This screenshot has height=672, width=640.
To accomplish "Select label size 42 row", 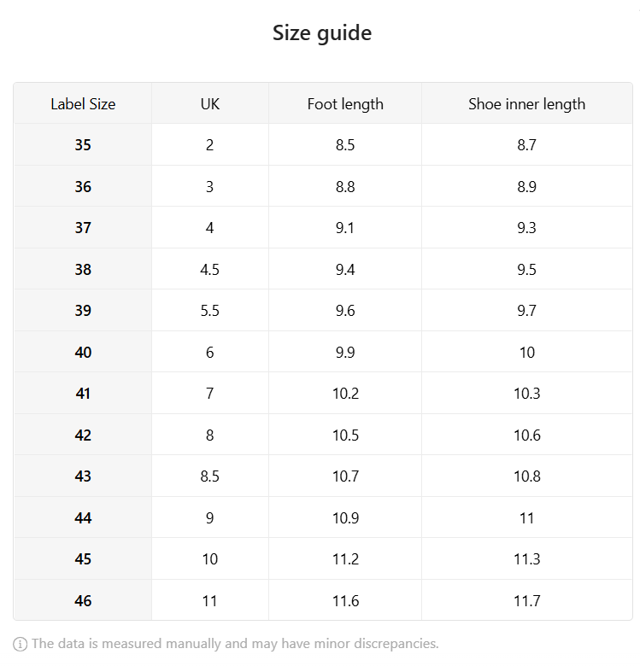I will (323, 435).
